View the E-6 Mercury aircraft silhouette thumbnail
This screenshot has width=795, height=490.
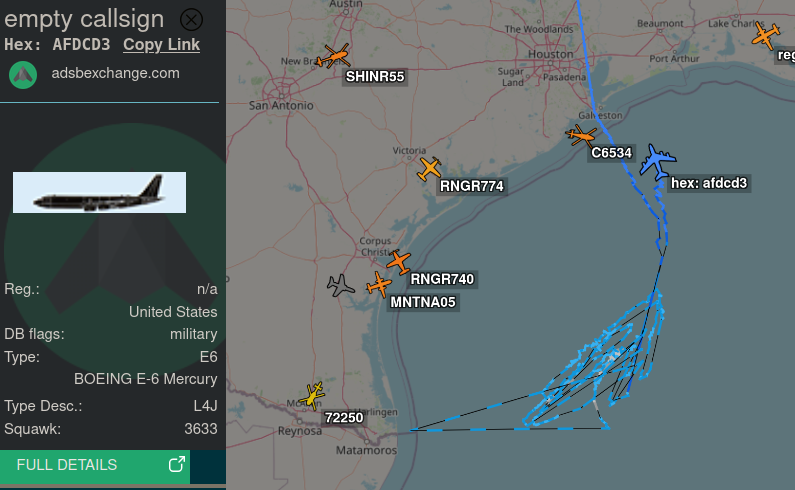[99, 193]
